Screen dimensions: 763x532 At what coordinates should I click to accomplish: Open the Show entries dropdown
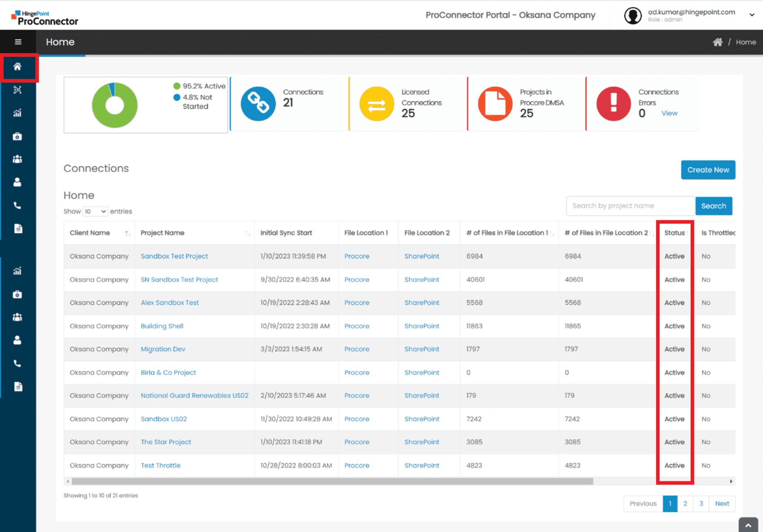pos(95,211)
